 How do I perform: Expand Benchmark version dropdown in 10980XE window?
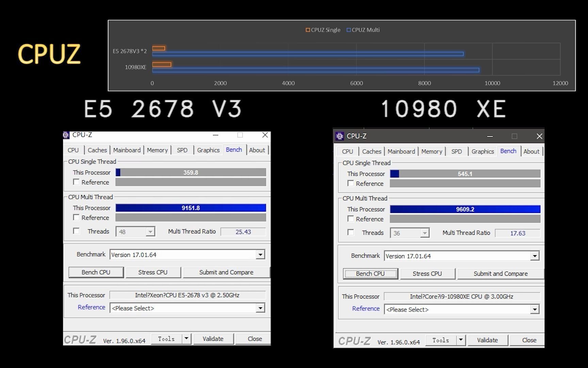click(x=535, y=256)
